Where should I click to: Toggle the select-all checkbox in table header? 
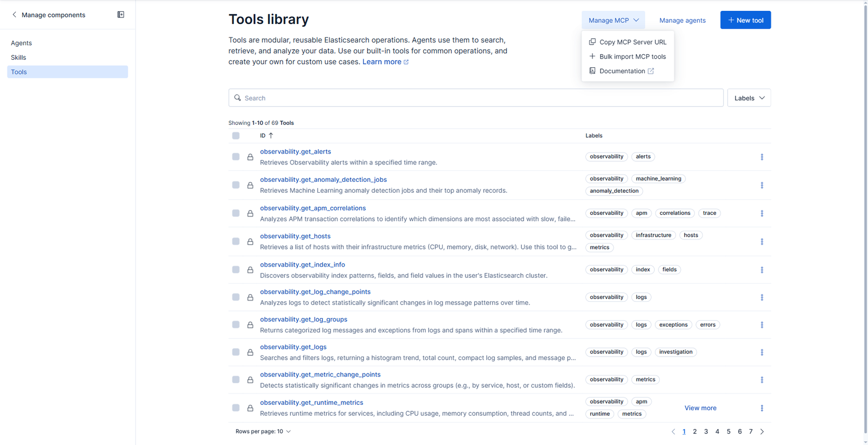click(x=235, y=136)
